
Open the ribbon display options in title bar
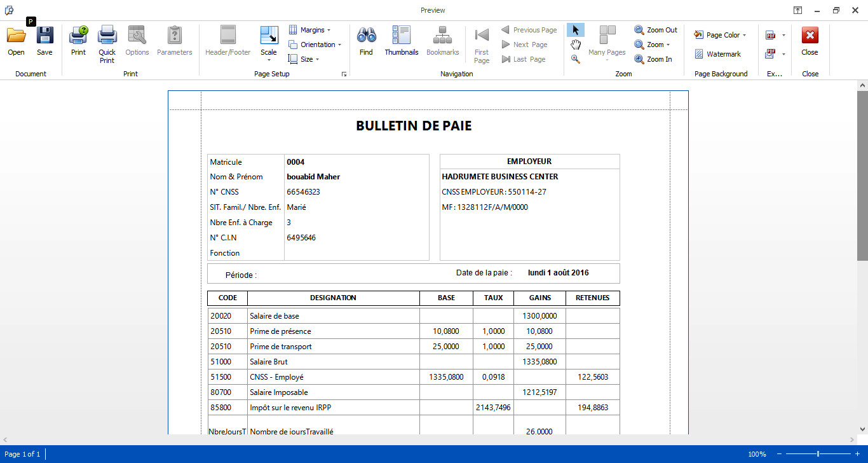coord(797,10)
